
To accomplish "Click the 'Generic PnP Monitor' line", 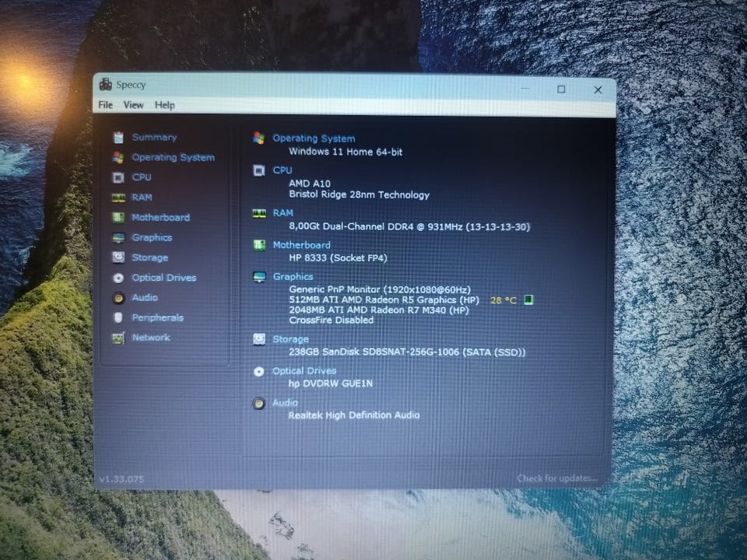I will [380, 289].
